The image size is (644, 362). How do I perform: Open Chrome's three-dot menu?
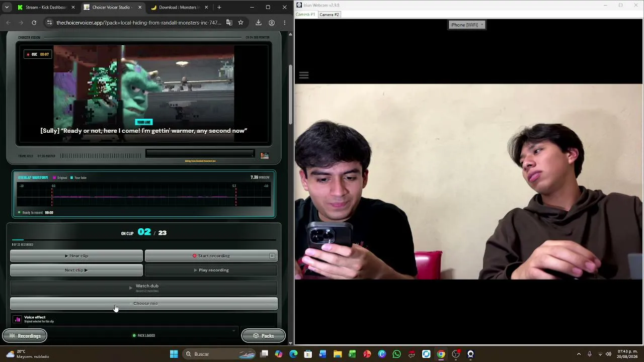tap(284, 23)
